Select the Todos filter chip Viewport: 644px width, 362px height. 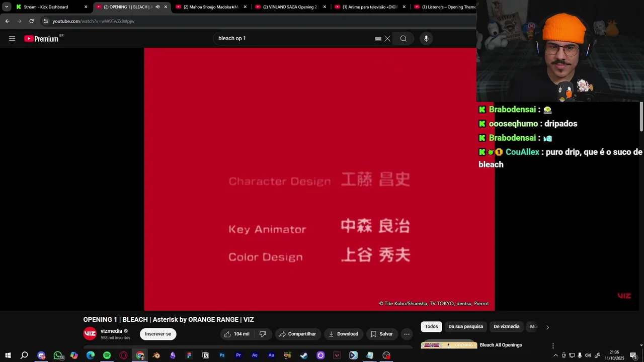[431, 327]
